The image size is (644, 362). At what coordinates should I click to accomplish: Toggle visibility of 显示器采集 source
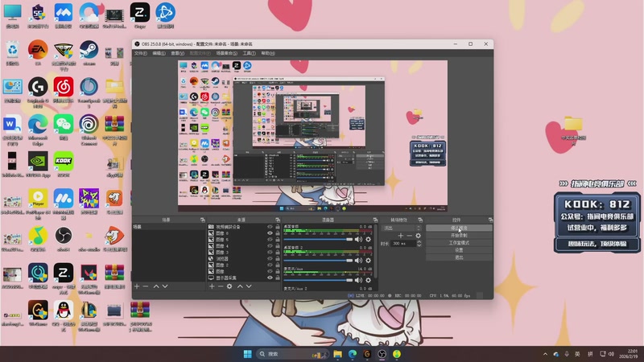pos(270,278)
